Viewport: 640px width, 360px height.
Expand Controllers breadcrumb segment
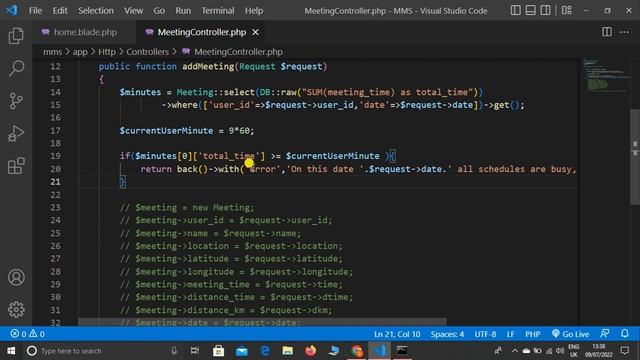point(147,52)
